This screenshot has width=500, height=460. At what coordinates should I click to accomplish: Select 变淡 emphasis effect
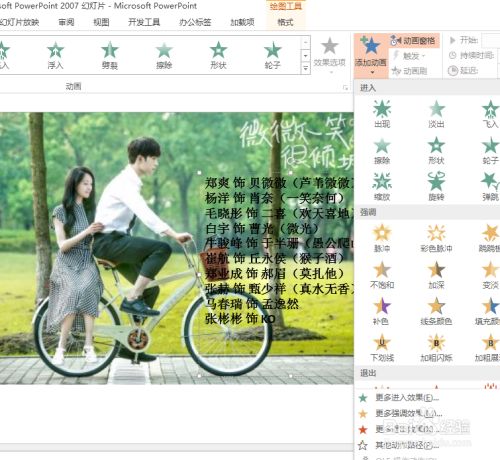(x=490, y=275)
